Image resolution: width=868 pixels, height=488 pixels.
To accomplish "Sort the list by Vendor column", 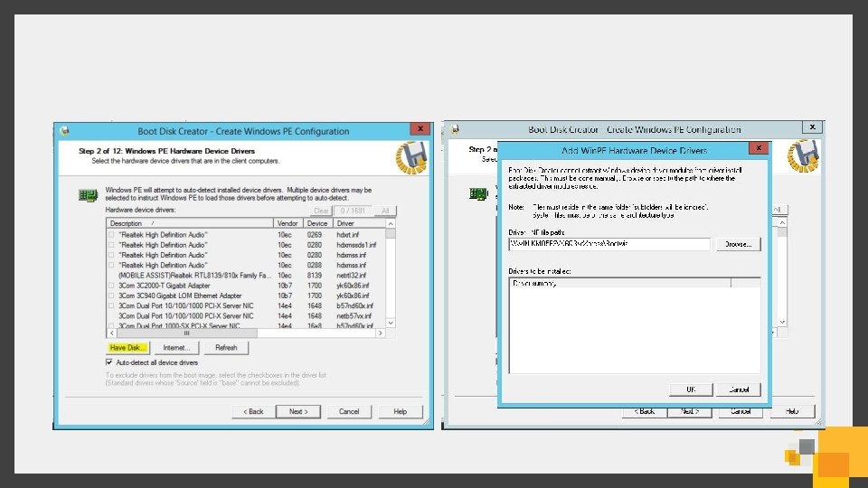I will (x=288, y=223).
